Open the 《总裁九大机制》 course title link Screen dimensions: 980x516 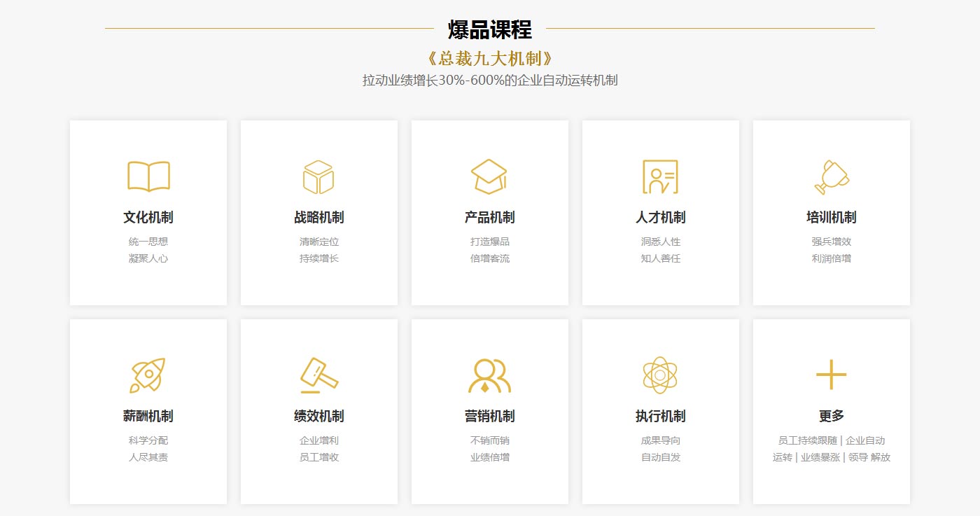[x=489, y=58]
